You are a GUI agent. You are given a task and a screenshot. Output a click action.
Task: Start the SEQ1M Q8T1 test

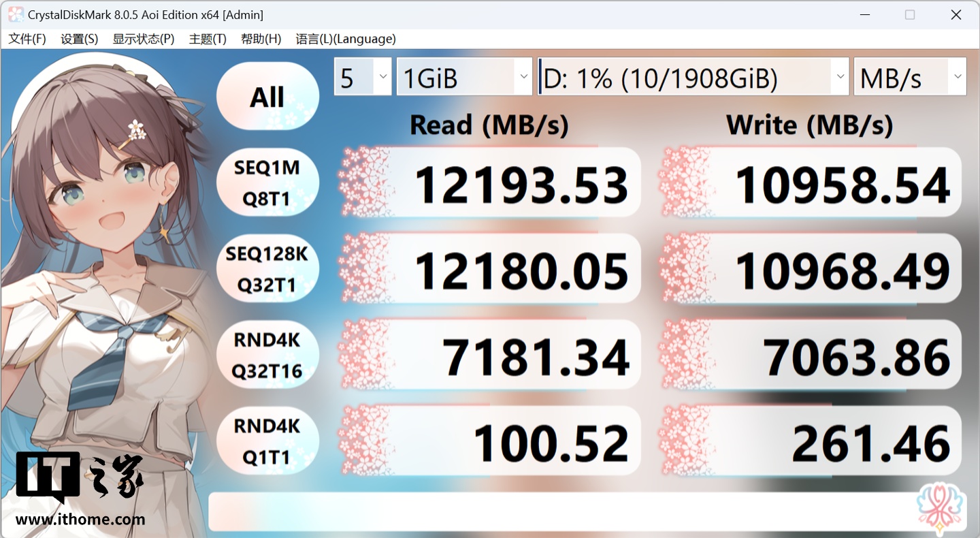(x=267, y=183)
